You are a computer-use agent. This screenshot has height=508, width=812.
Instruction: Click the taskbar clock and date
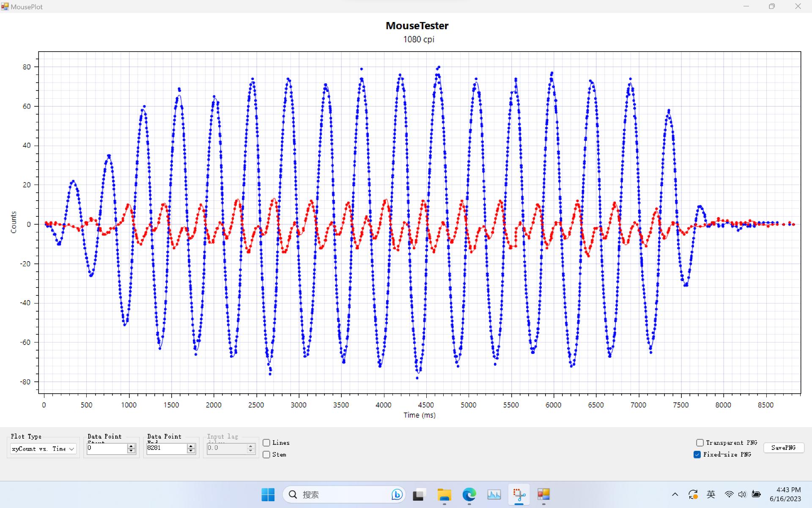coord(785,494)
